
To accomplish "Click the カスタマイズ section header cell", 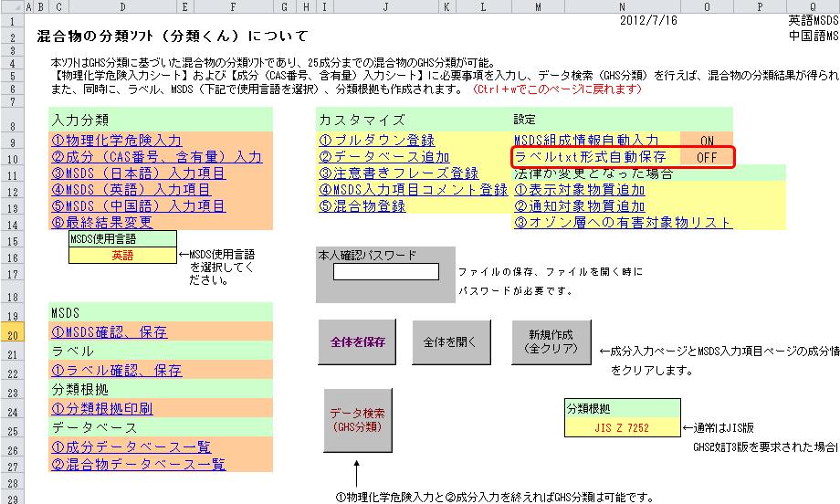I will (414, 120).
